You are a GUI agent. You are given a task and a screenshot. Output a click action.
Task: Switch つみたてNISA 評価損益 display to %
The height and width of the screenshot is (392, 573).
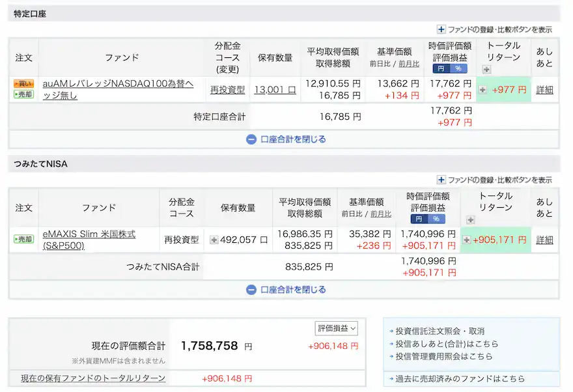[x=436, y=219]
